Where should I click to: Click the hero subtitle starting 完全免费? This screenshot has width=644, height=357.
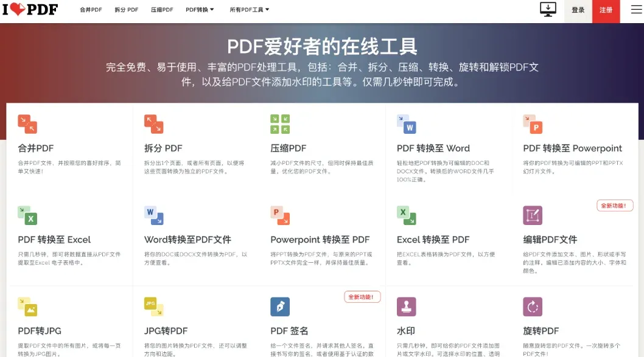click(x=322, y=74)
